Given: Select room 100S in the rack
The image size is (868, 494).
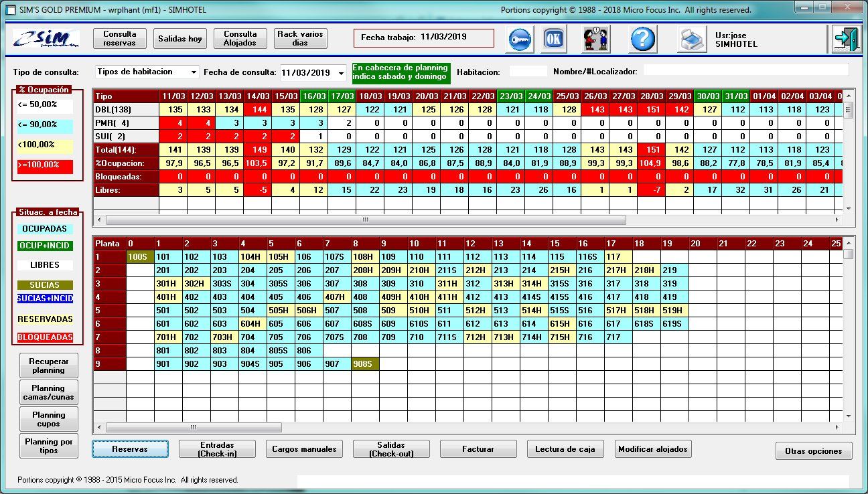Looking at the screenshot, I should pos(140,256).
